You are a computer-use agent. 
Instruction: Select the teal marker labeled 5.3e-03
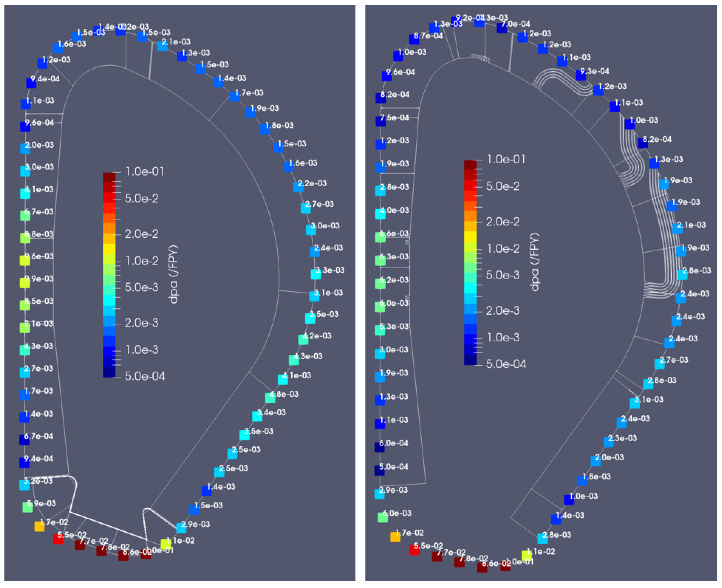[x=380, y=331]
